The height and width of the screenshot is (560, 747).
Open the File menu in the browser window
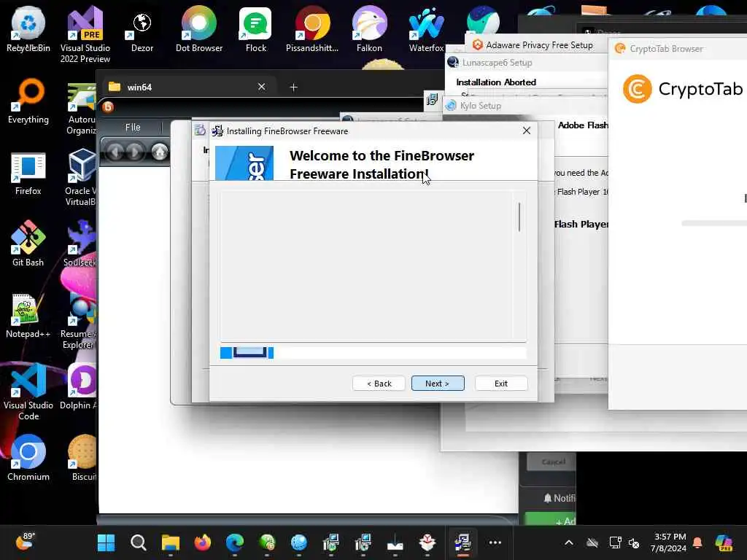[x=133, y=127]
